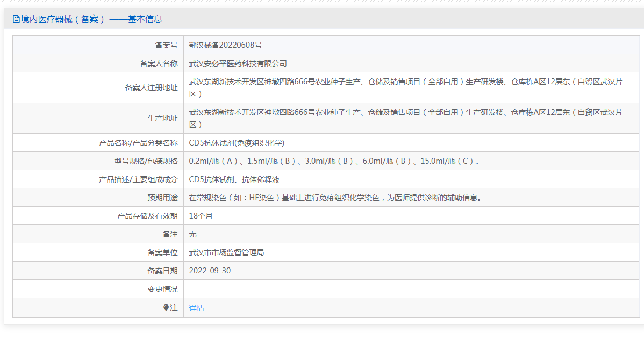
Task: Select the 备注 value 无
Action: click(192, 234)
